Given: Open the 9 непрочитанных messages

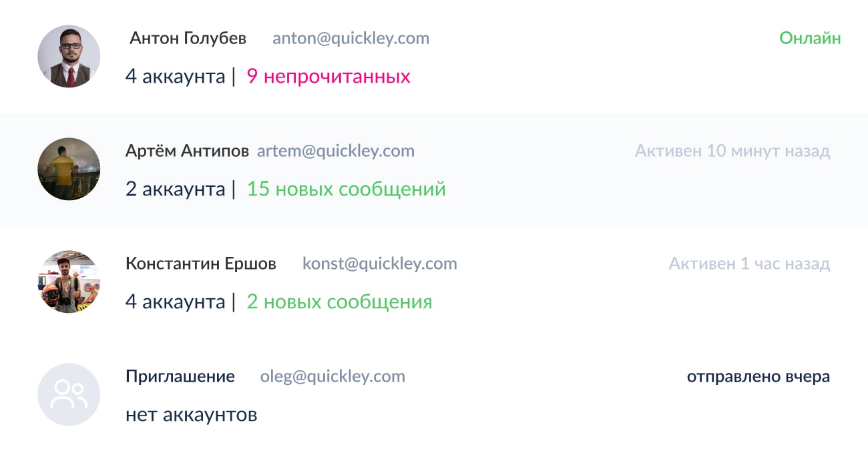Looking at the screenshot, I should 329,77.
